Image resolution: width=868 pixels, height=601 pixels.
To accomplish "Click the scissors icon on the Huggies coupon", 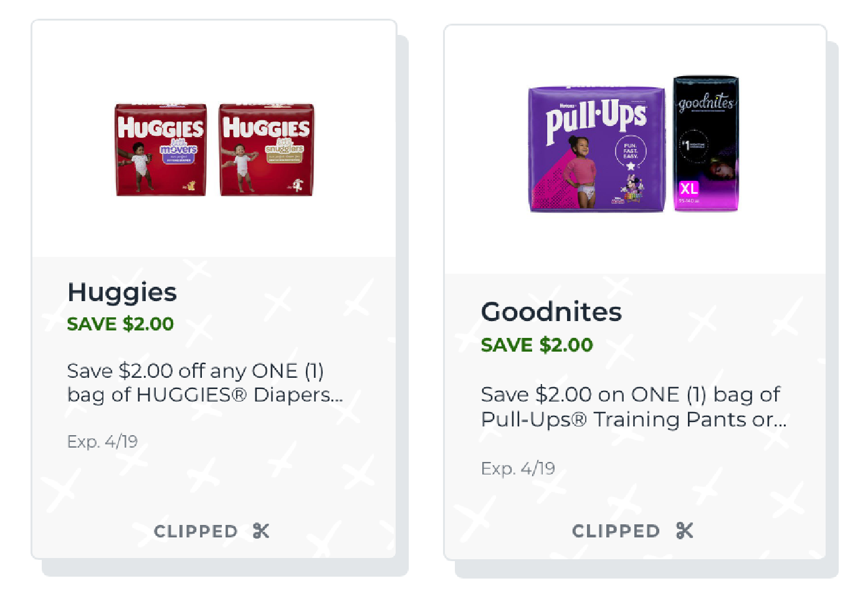I will coord(261,531).
